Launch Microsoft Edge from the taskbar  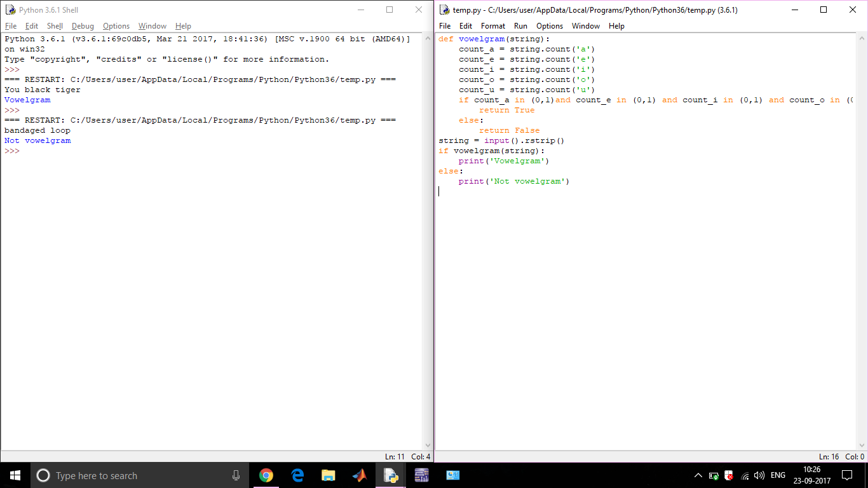point(297,475)
